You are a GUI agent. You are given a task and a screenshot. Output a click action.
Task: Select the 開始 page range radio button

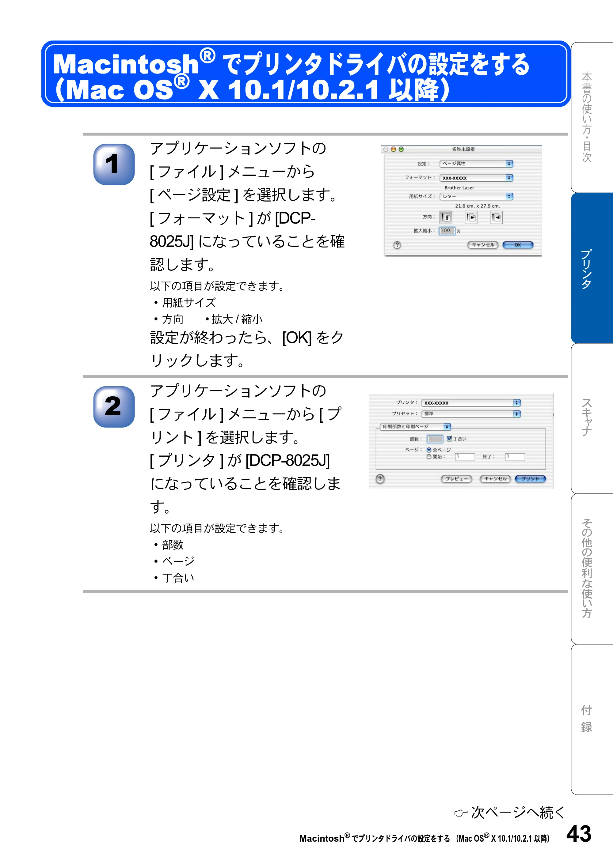pos(429,457)
